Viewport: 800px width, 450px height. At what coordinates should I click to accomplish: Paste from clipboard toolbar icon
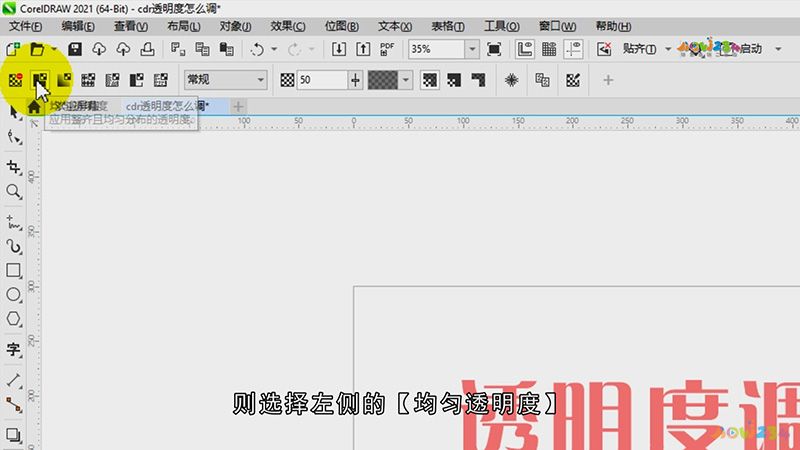pyautogui.click(x=227, y=49)
